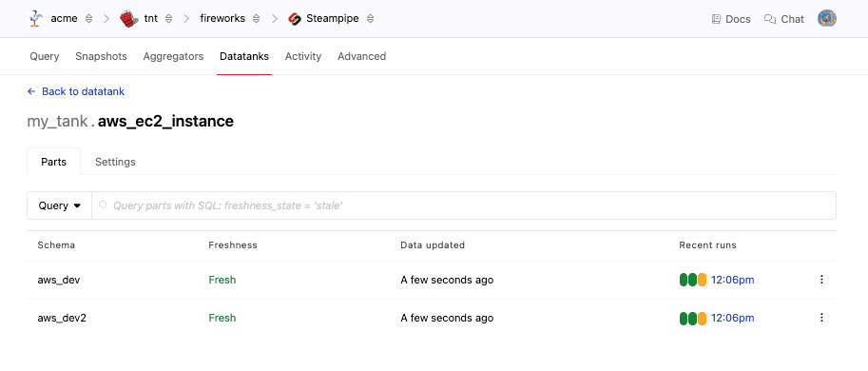Switch to the Snapshots tab
The width and height of the screenshot is (868, 371).
click(x=101, y=56)
